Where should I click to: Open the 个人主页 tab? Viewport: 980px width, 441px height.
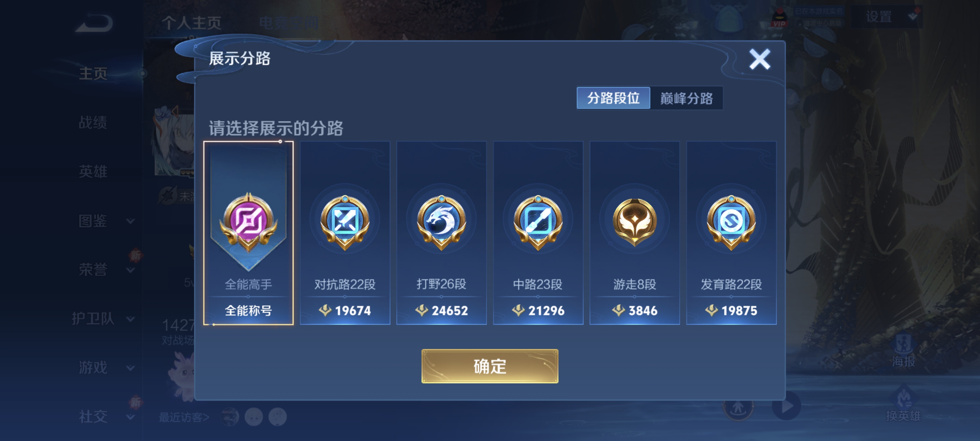click(x=191, y=23)
